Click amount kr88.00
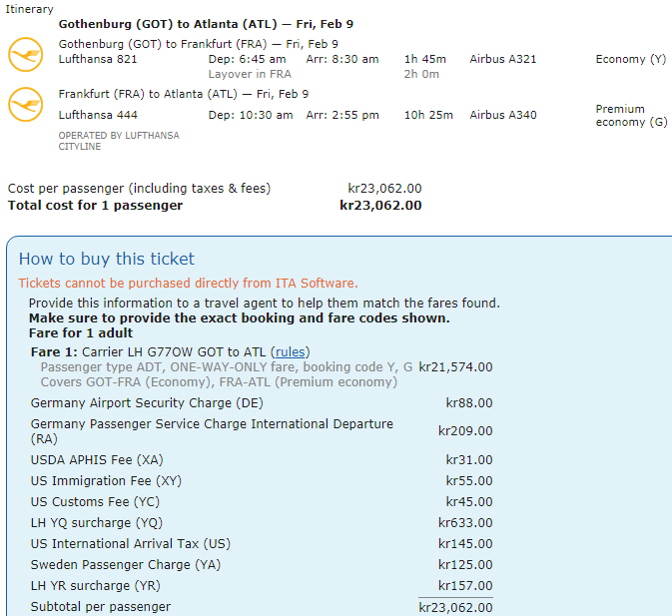This screenshot has height=616, width=672. [469, 403]
